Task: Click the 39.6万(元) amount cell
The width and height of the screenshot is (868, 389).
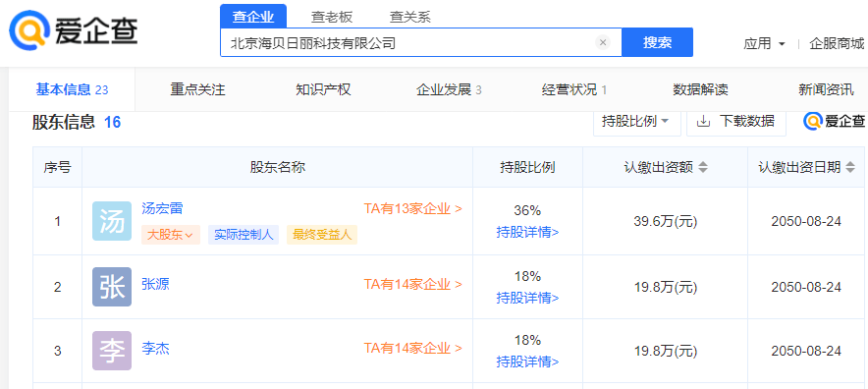Action: [666, 222]
